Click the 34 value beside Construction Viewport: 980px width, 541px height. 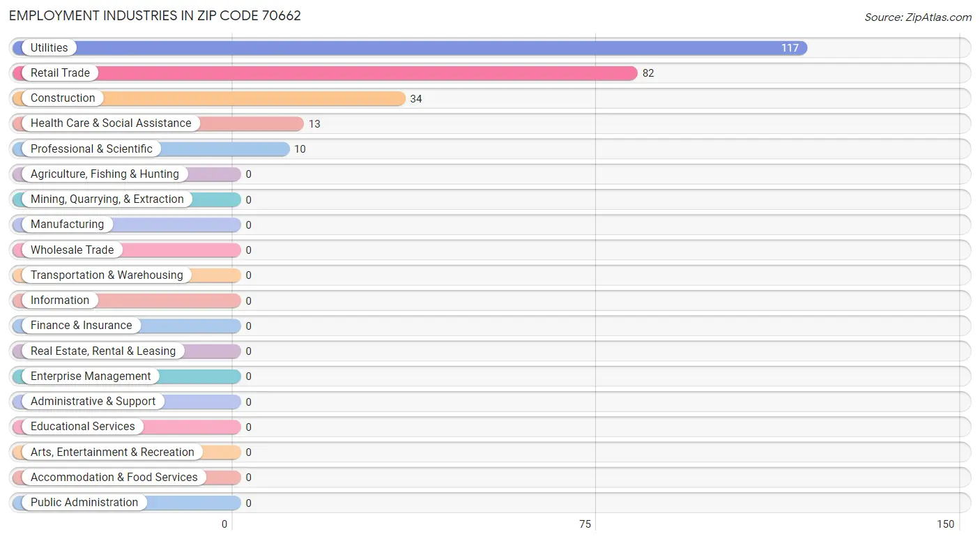coord(416,99)
